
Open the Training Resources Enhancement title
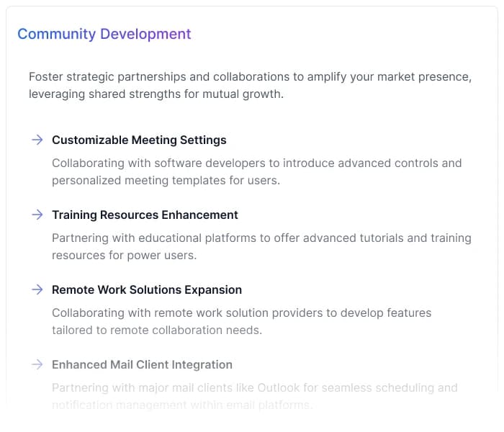click(x=145, y=215)
